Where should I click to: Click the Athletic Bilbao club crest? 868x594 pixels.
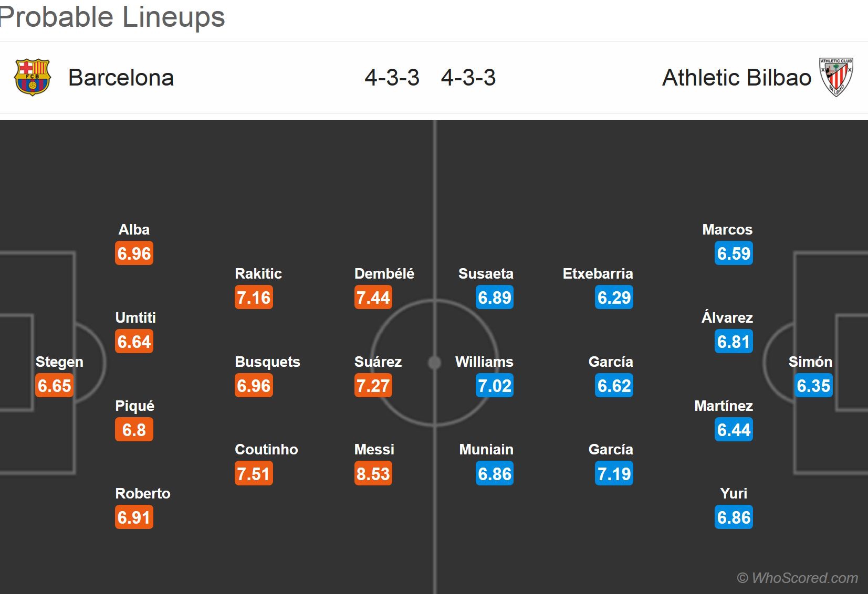[x=836, y=77]
